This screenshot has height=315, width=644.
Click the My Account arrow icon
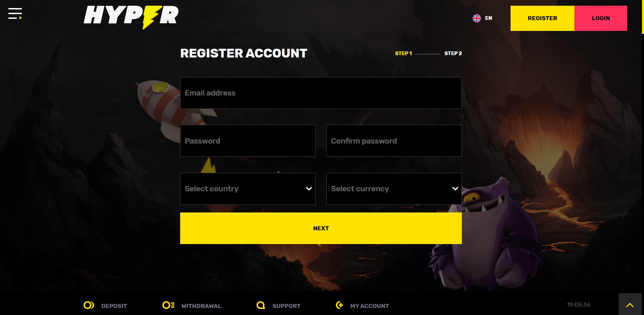[x=339, y=305]
